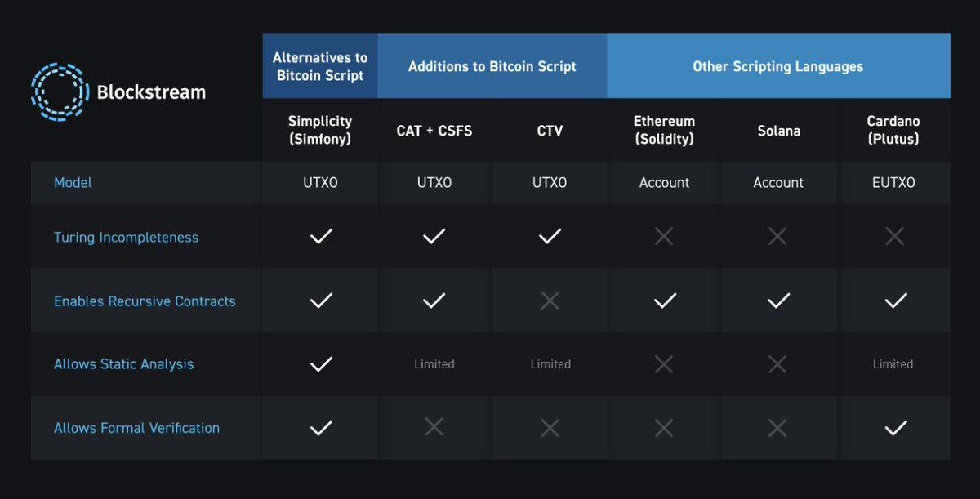Click the EUTXO model cell for Cardano
This screenshot has height=499, width=980.
pyautogui.click(x=893, y=183)
